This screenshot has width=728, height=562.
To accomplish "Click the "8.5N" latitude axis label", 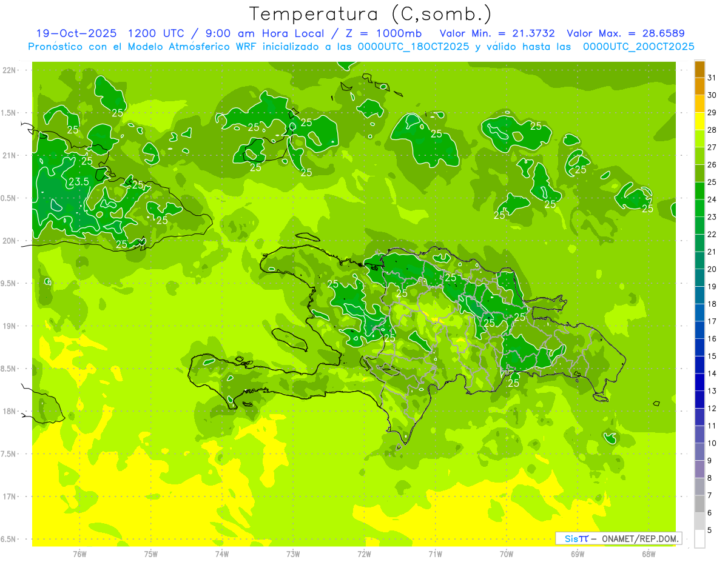I will [x=8, y=369].
